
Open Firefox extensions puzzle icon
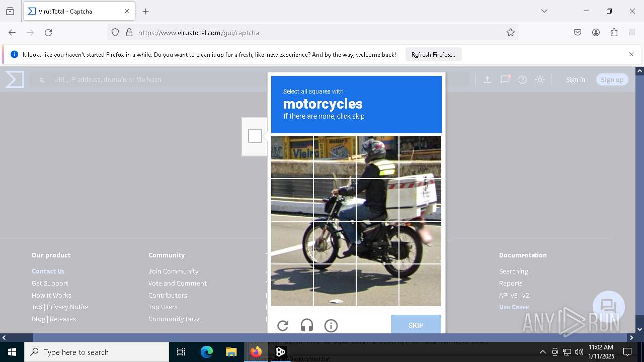[x=614, y=33]
